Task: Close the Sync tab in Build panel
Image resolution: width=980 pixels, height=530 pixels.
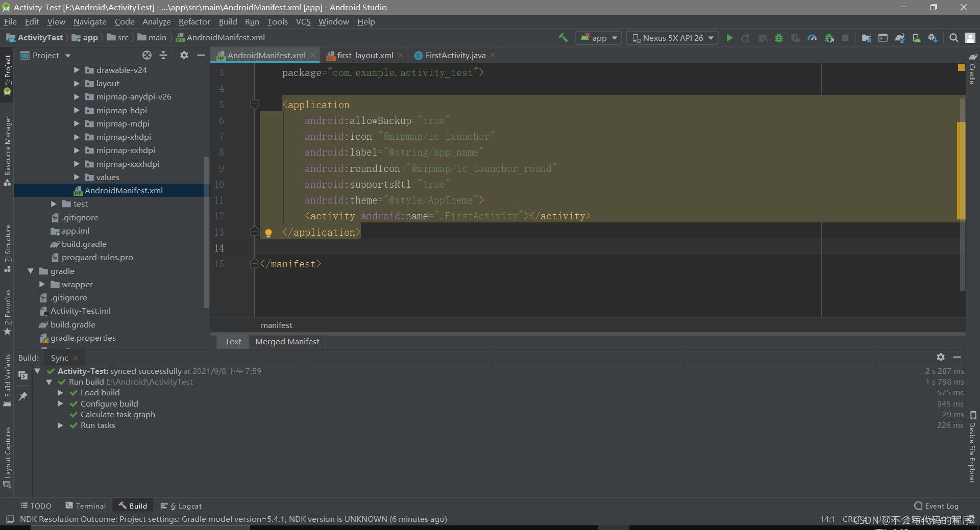Action: pyautogui.click(x=76, y=358)
